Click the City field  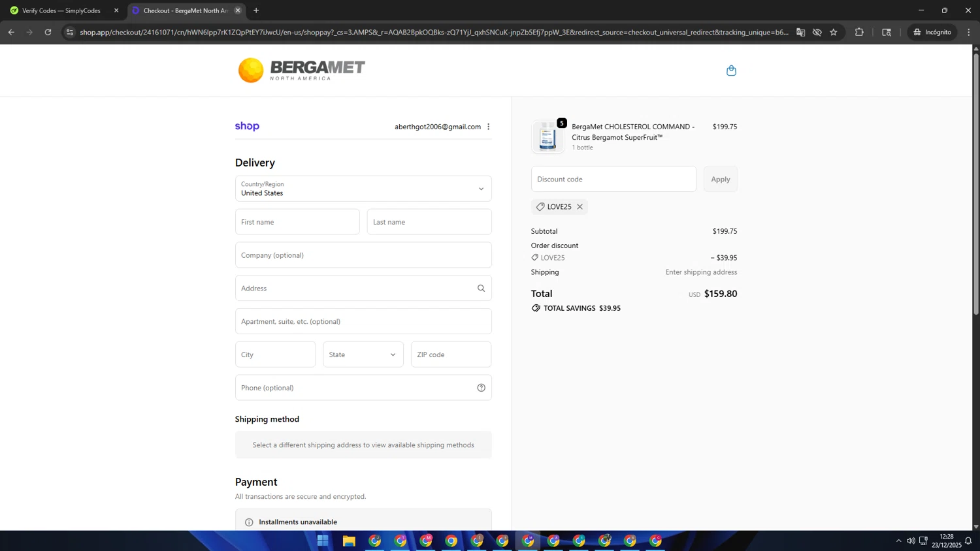pyautogui.click(x=275, y=354)
